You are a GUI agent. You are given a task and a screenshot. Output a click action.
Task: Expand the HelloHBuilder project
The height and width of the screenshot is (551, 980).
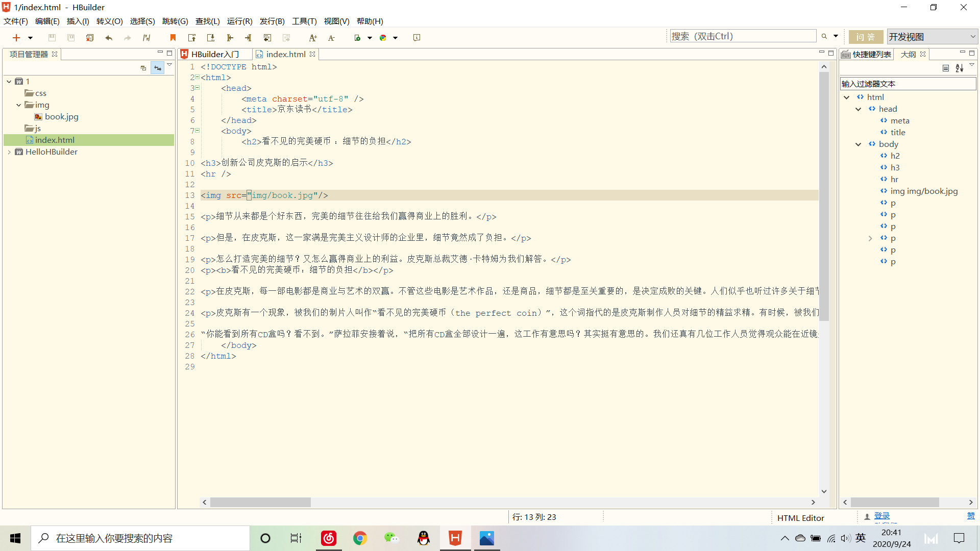[9, 152]
